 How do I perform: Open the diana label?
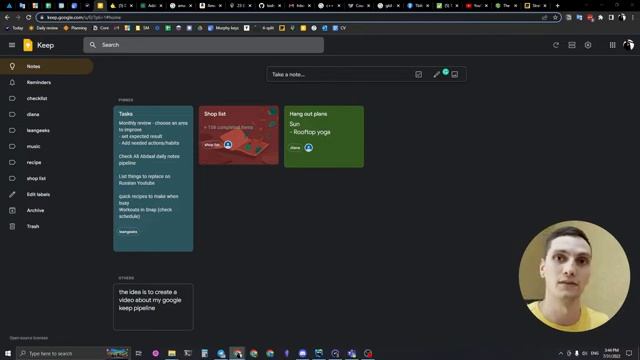(x=47, y=114)
